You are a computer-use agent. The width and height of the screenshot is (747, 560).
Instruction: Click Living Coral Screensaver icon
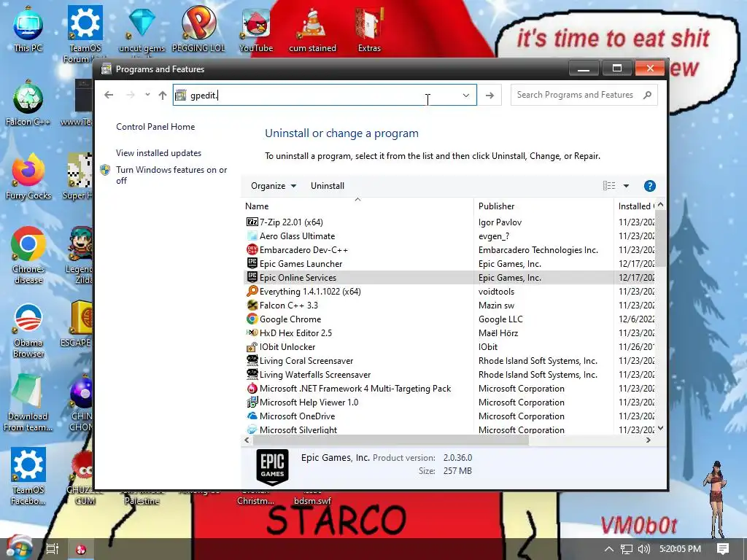[252, 360]
